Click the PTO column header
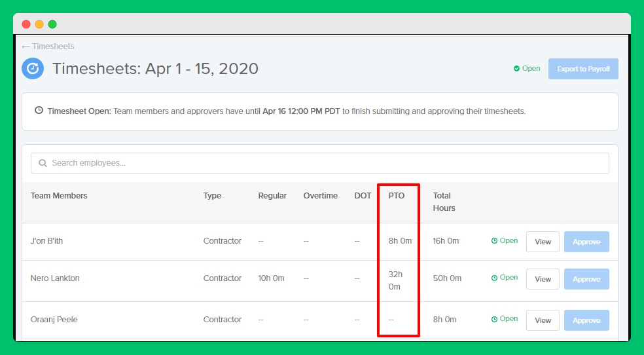The width and height of the screenshot is (644, 355). [397, 196]
